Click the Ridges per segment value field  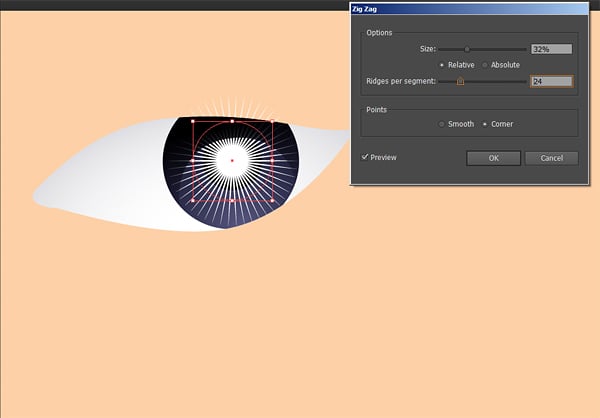(x=551, y=81)
